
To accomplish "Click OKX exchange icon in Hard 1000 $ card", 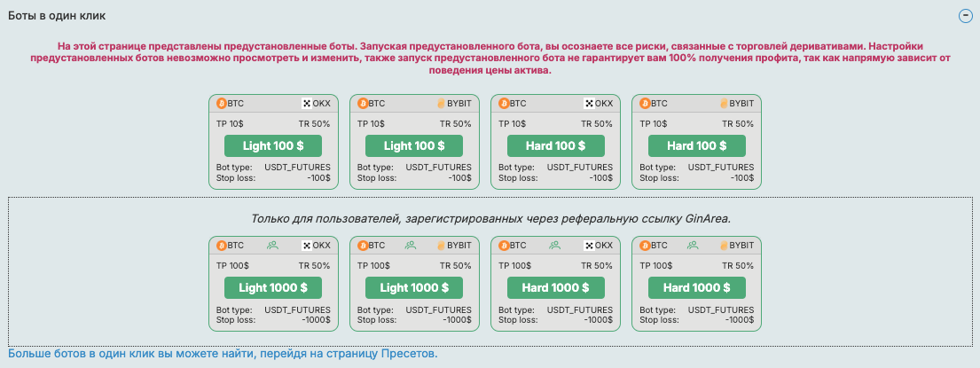I will pos(589,245).
